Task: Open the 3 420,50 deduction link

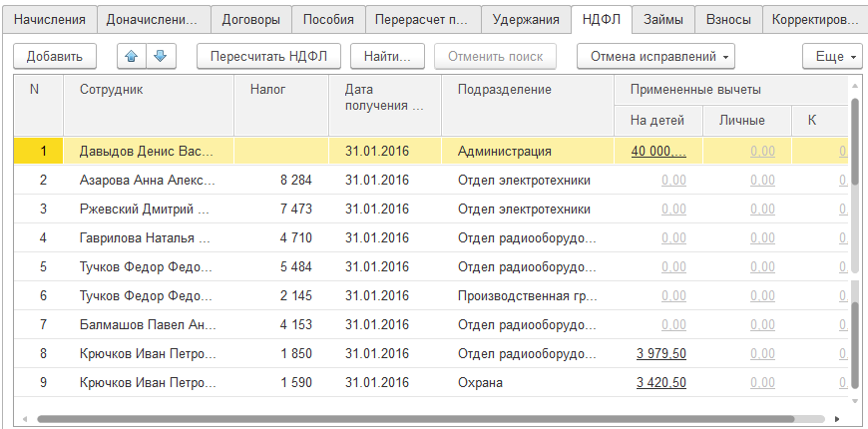Action: (659, 383)
